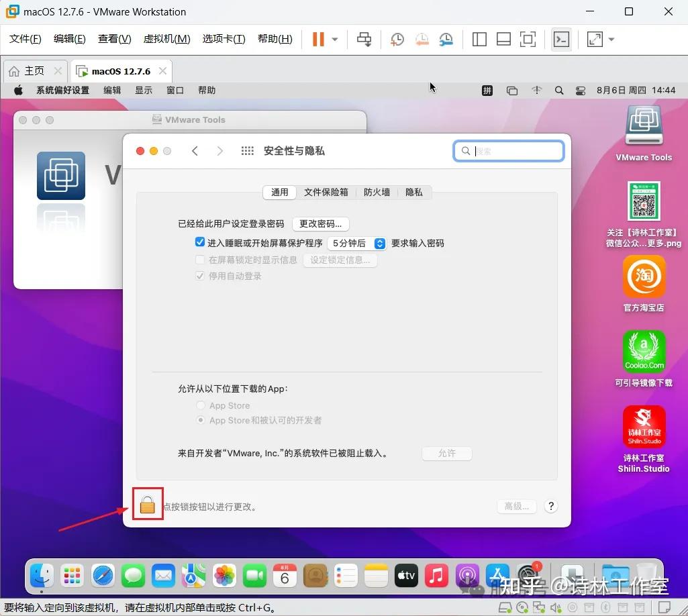The width and height of the screenshot is (688, 616).
Task: Click the input method icon in menu bar
Action: (487, 91)
